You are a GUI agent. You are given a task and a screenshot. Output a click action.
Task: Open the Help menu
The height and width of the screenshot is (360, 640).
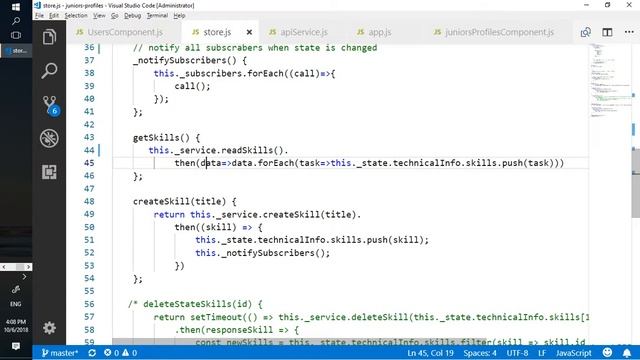click(x=179, y=16)
